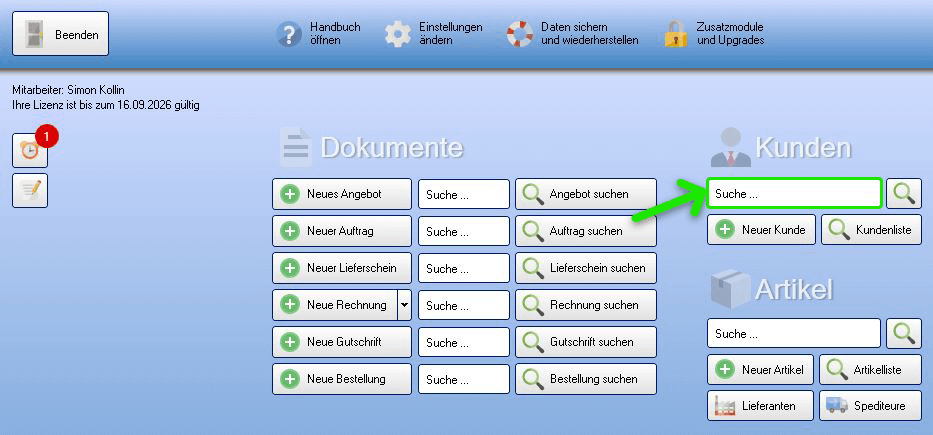Screen dimensions: 933x435
Task: Create a Neuer Auftrag
Action: pos(342,231)
